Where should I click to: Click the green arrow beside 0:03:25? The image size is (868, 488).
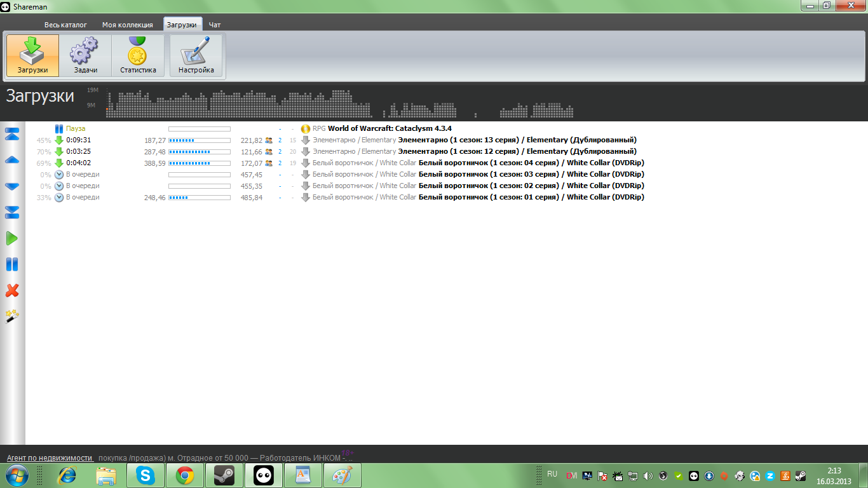(x=59, y=151)
